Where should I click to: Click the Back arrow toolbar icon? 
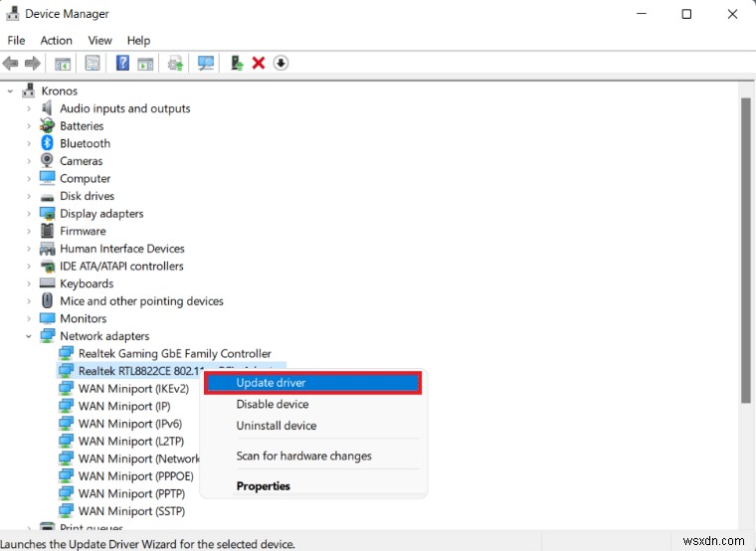point(11,63)
